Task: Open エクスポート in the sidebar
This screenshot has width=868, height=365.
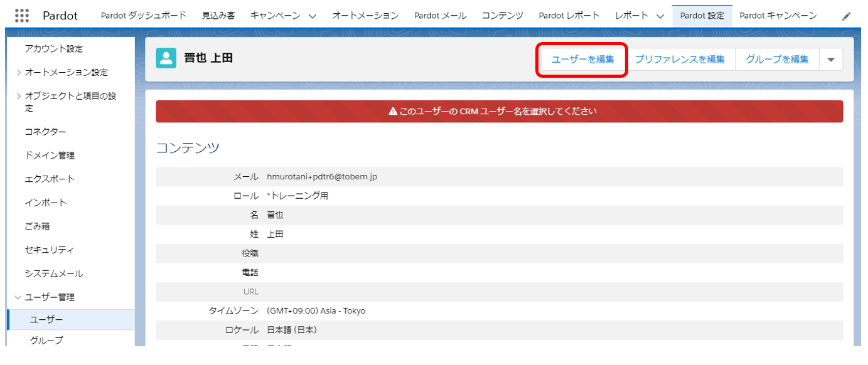Action: point(50,179)
